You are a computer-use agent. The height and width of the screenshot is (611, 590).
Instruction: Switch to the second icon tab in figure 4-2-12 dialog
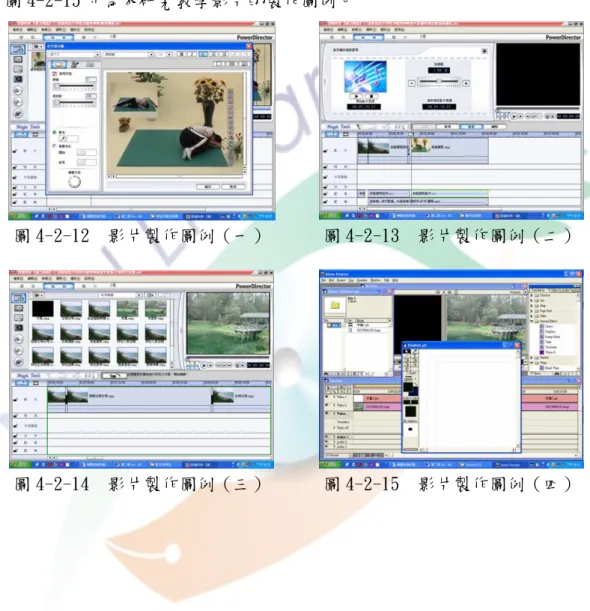pyautogui.click(x=75, y=64)
